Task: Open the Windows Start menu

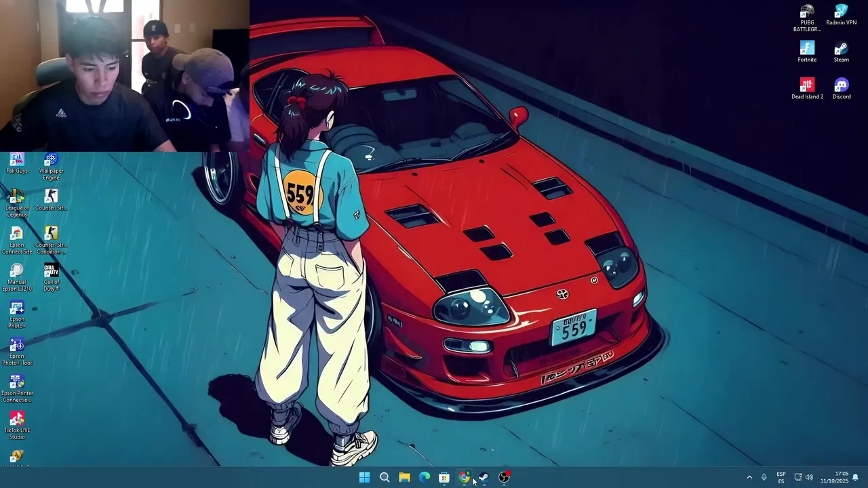Action: [x=364, y=477]
